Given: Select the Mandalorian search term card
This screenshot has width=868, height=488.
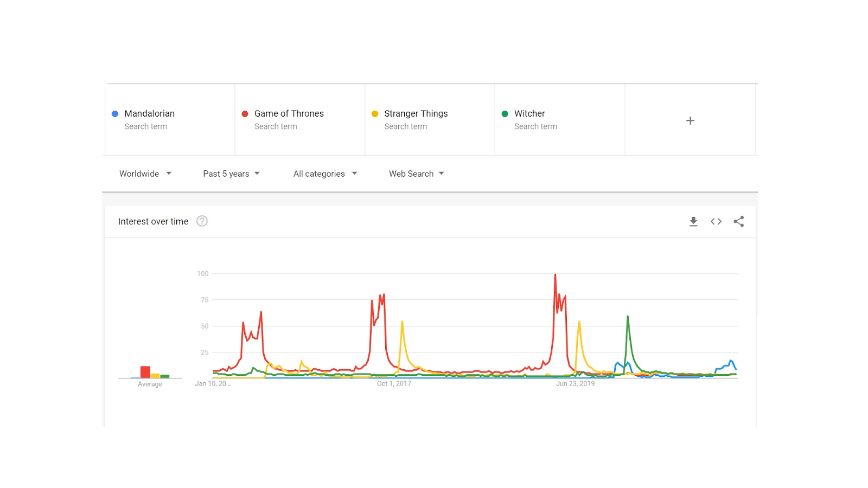Looking at the screenshot, I should (170, 119).
